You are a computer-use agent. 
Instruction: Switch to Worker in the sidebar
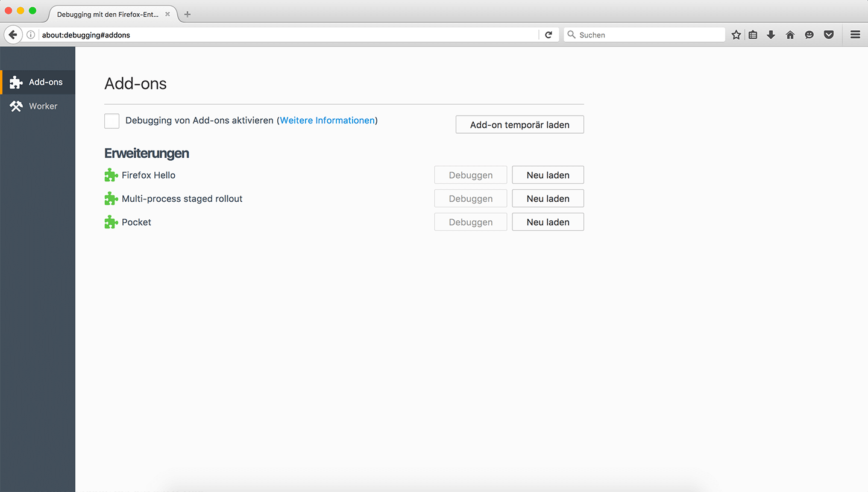point(37,106)
